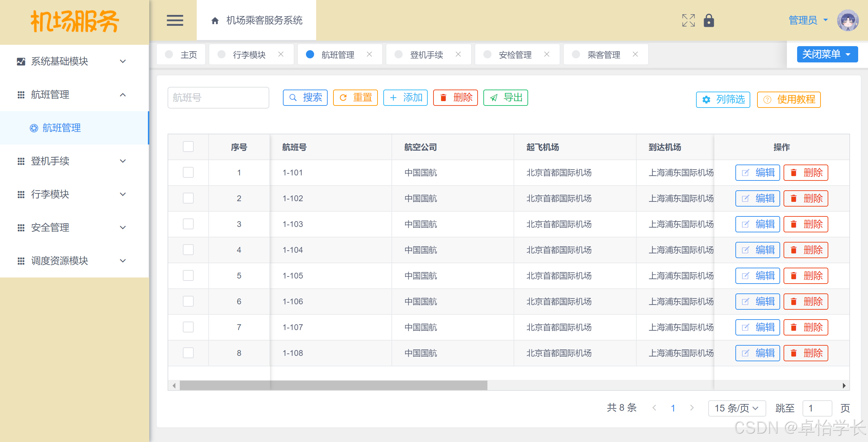Open the 15 条/页 page size dropdown
Screen dimensions: 868x442
737,408
